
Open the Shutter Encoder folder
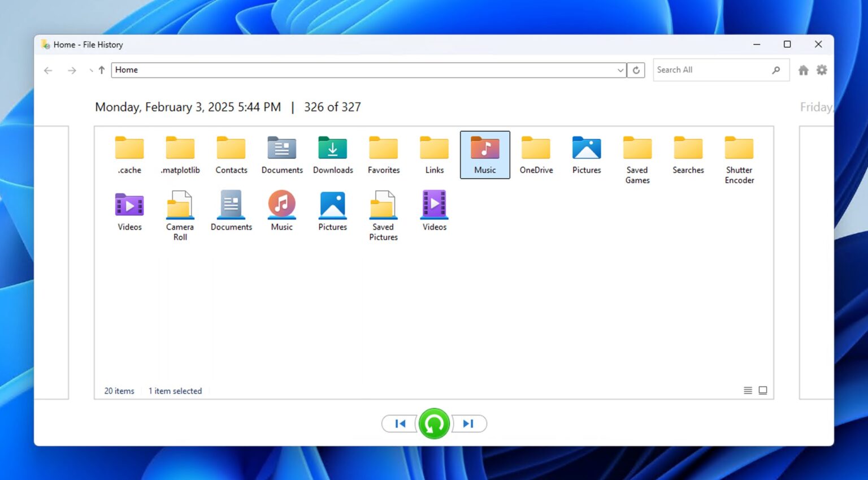pyautogui.click(x=739, y=150)
